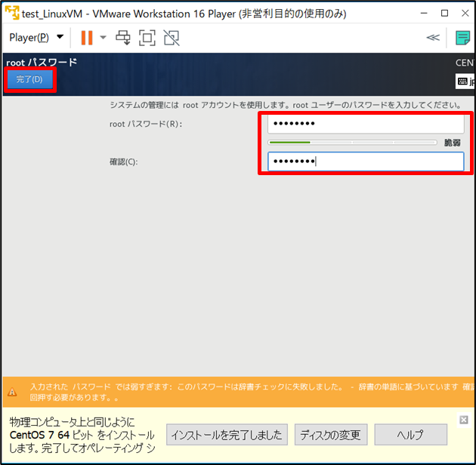Send Ctrl+Alt+Del to the virtual machine

123,38
